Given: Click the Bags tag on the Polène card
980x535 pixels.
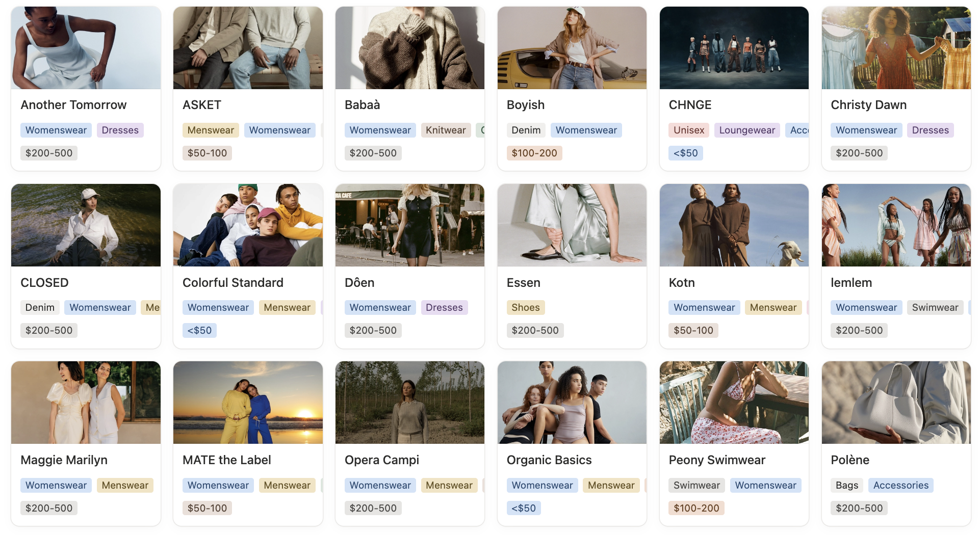Looking at the screenshot, I should point(846,486).
